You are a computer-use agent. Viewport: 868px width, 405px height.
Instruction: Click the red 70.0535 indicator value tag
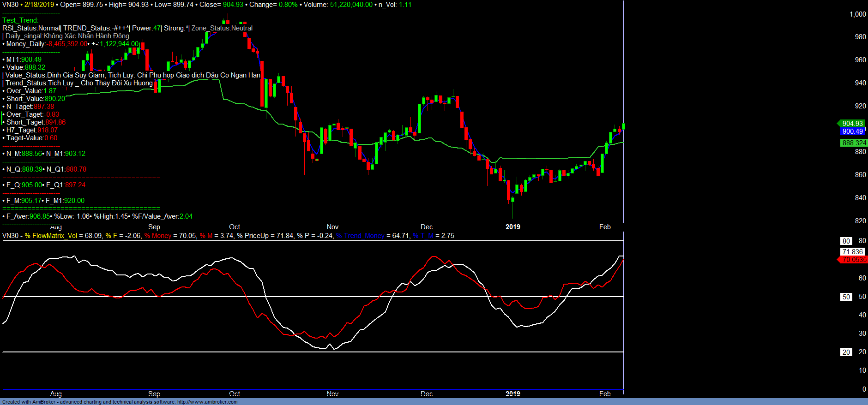(x=853, y=260)
